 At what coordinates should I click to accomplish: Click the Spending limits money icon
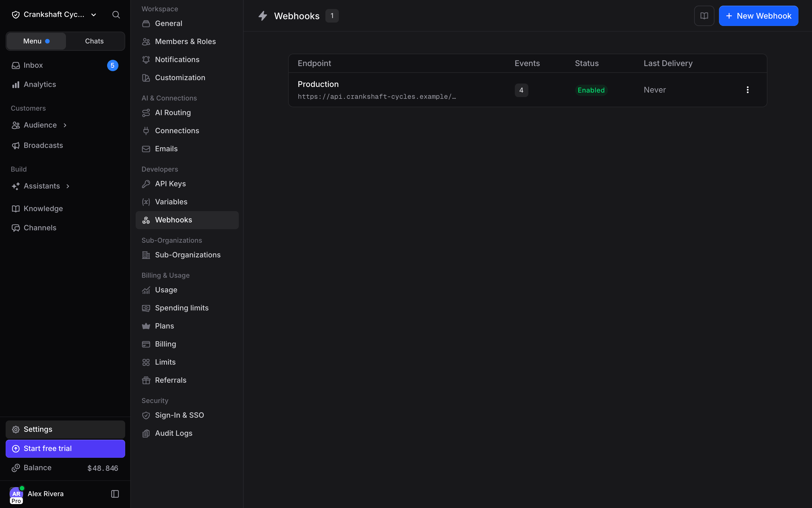pos(146,308)
